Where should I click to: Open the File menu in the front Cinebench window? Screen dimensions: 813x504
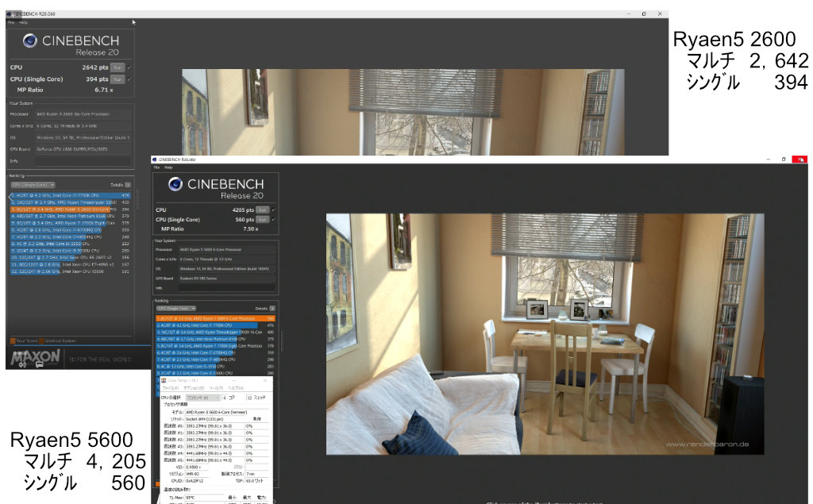(157, 167)
